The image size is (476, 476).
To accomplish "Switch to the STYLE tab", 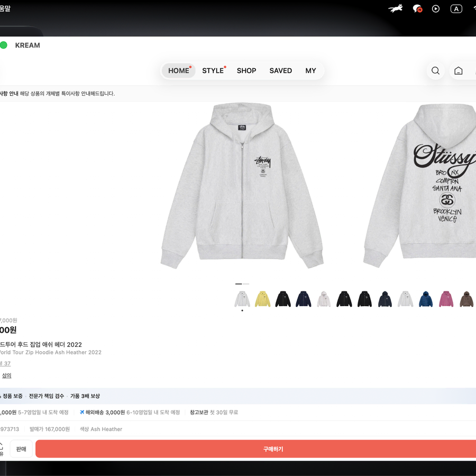I will point(213,71).
